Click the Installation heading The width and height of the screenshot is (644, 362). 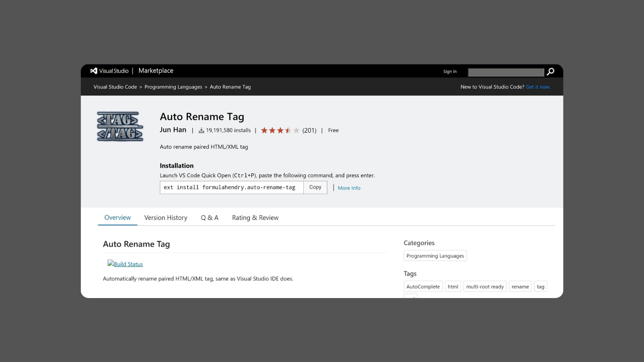pyautogui.click(x=177, y=166)
